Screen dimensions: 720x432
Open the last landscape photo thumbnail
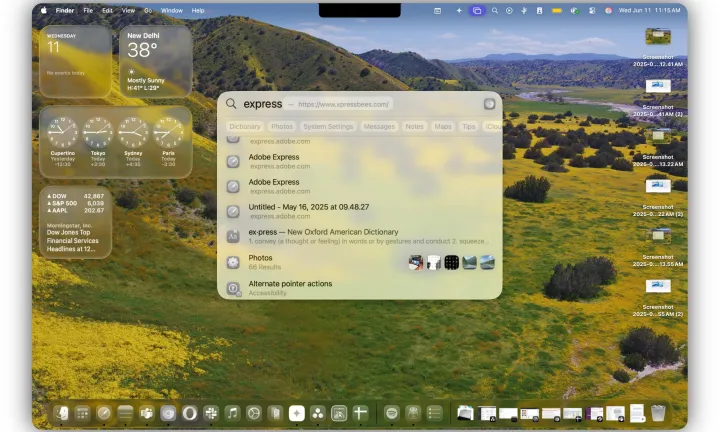coord(487,263)
